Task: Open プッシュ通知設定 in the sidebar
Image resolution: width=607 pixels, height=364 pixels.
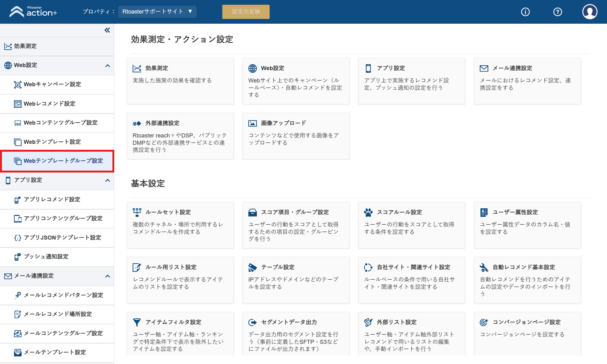Action: tap(57, 257)
